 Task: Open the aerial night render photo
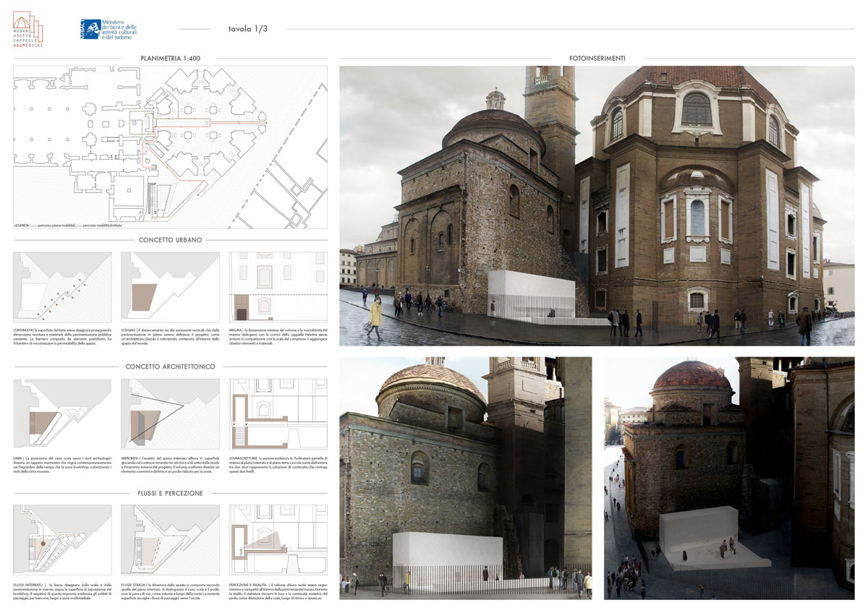[x=728, y=477]
